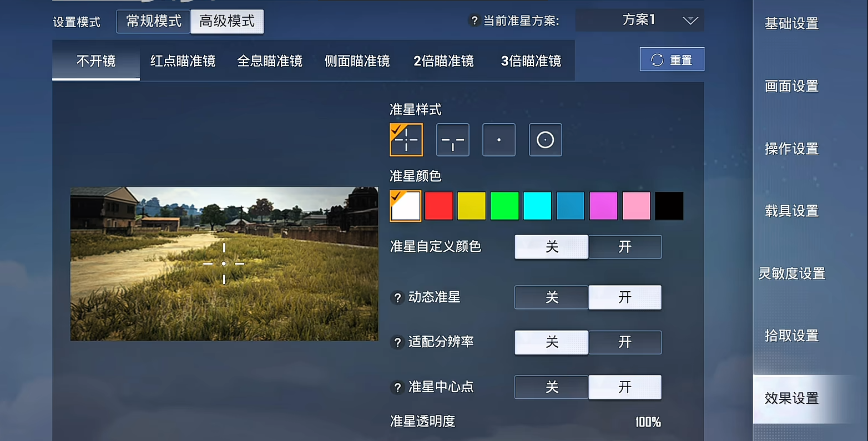Pick the red crosshair color swatch

(438, 206)
